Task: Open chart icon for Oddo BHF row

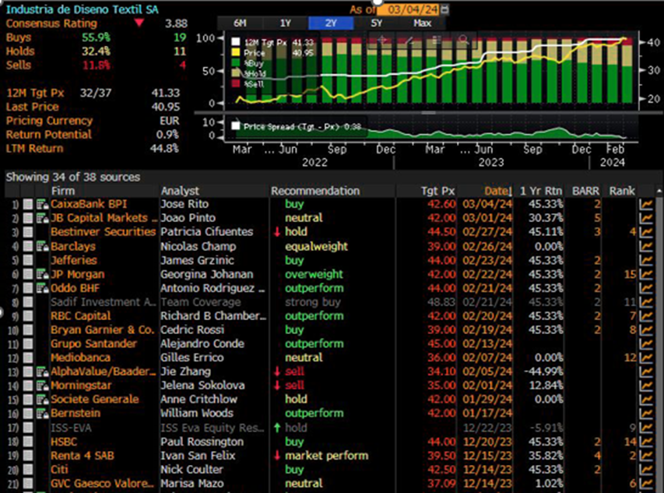Action: pos(646,288)
